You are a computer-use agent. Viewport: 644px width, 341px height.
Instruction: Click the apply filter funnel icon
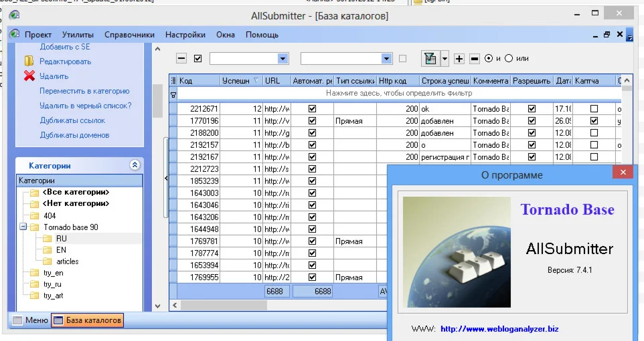430,59
